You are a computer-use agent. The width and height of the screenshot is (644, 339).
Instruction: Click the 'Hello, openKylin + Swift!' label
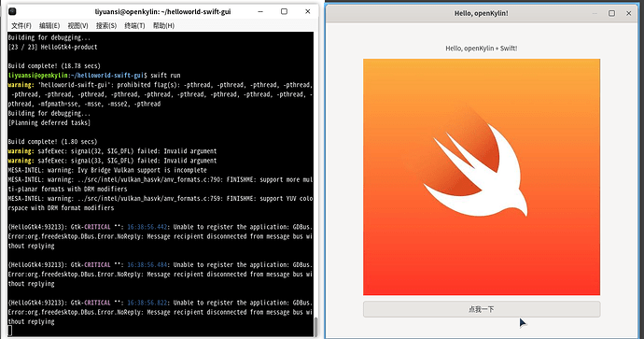pyautogui.click(x=482, y=49)
